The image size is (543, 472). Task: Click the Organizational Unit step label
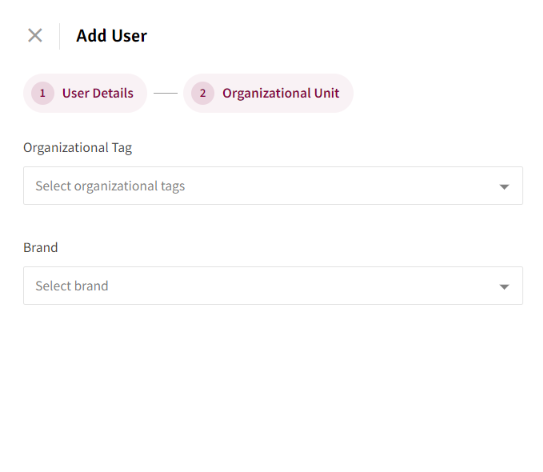coord(281,93)
